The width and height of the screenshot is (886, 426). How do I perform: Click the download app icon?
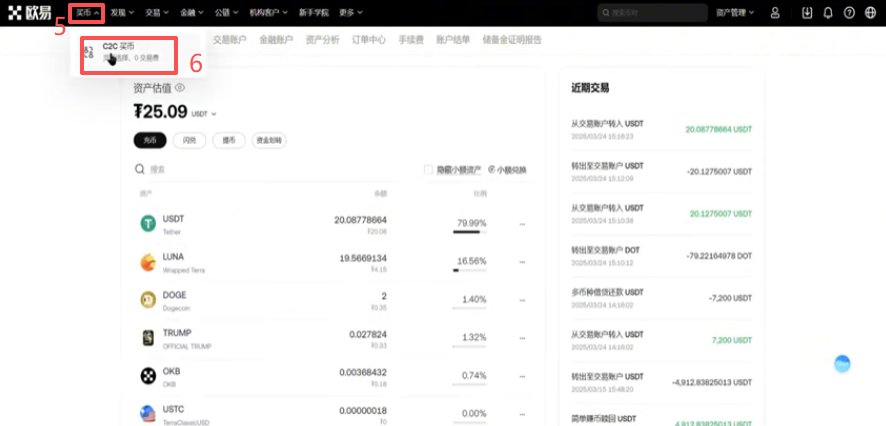[807, 12]
